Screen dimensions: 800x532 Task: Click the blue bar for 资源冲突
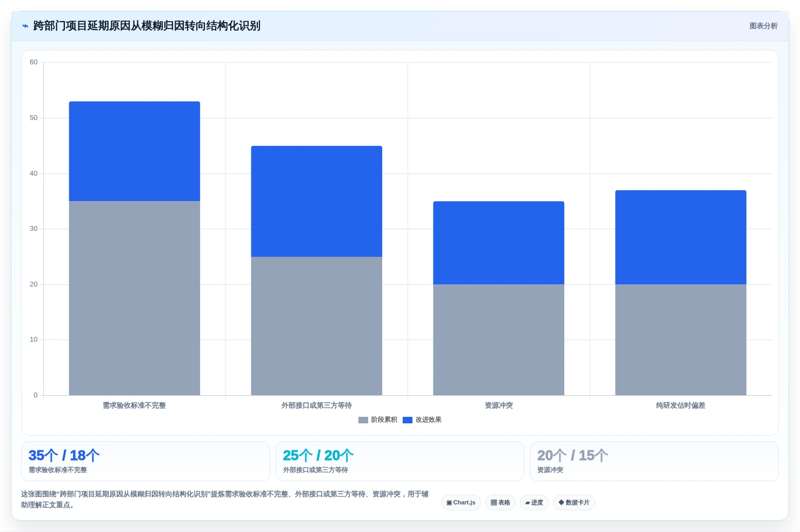point(498,243)
